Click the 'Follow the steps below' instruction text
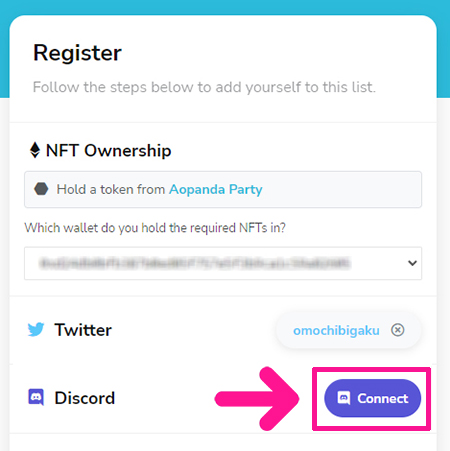The height and width of the screenshot is (451, 450). tap(204, 87)
